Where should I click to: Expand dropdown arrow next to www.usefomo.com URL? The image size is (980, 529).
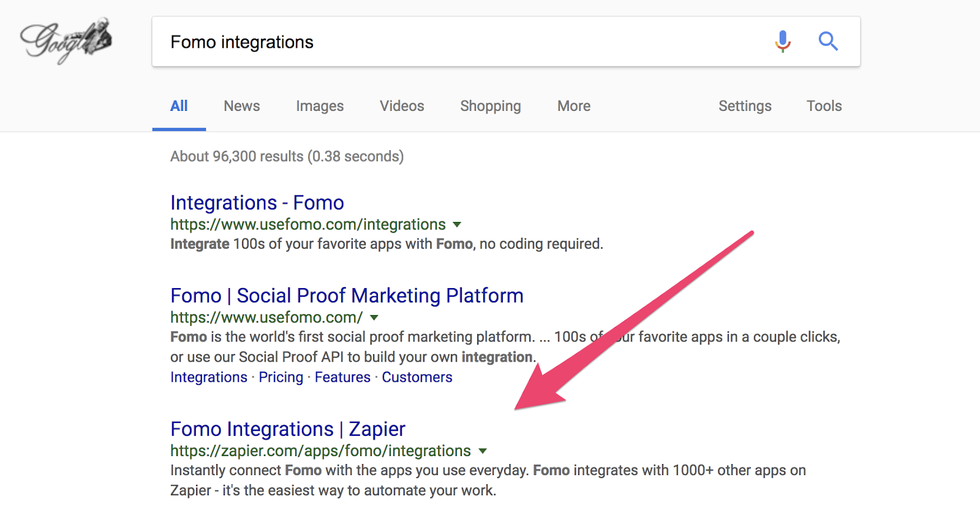pos(374,318)
